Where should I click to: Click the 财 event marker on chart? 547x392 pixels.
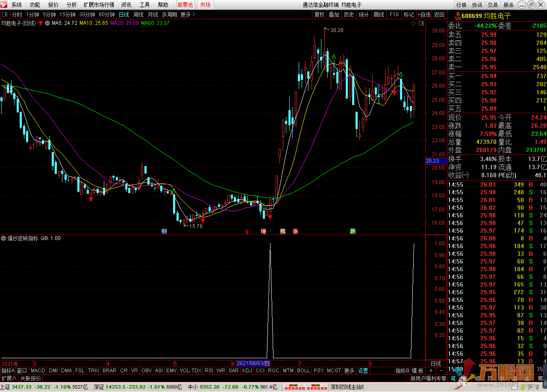164,231
